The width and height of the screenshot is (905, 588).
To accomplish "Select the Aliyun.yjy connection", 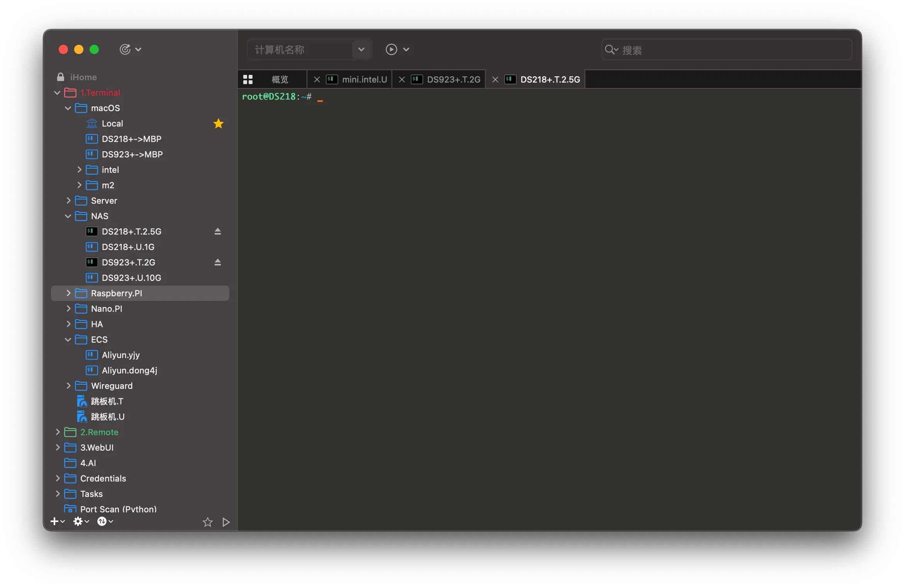I will [x=120, y=355].
